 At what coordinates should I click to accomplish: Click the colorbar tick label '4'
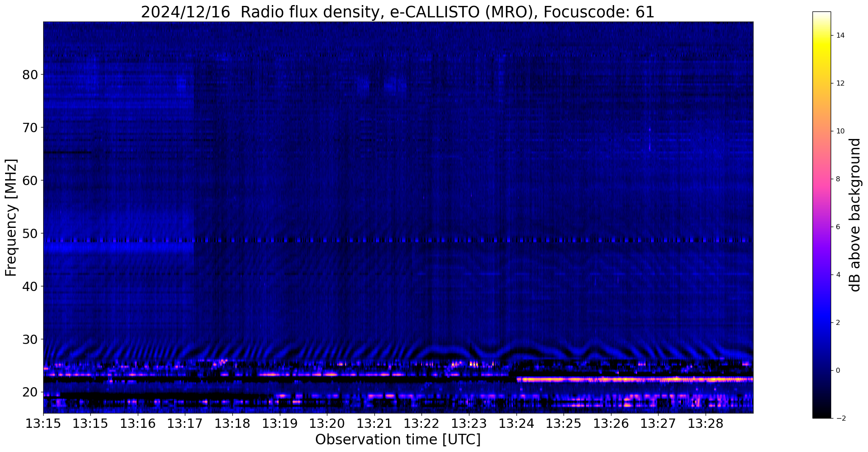pos(838,275)
